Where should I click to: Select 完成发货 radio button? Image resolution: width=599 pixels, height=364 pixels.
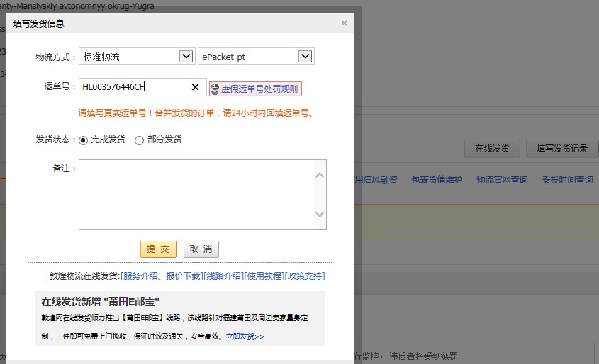(83, 140)
